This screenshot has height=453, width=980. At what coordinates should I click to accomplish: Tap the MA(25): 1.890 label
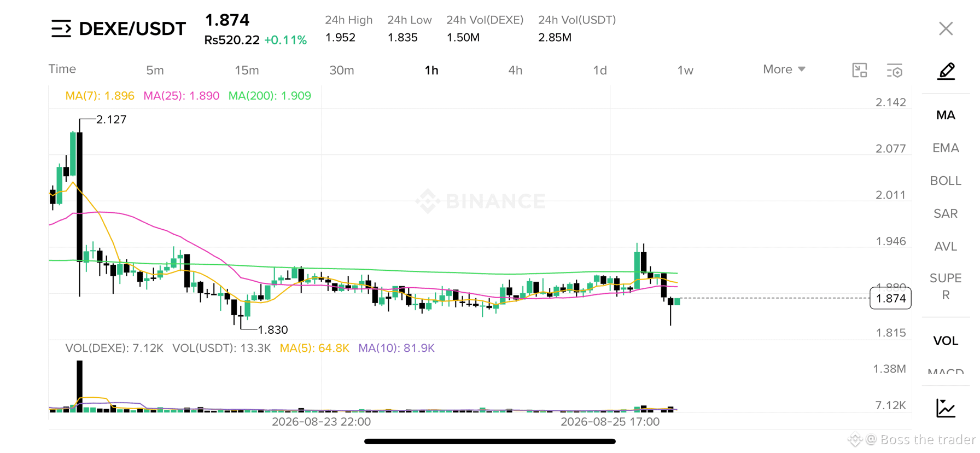(x=181, y=96)
